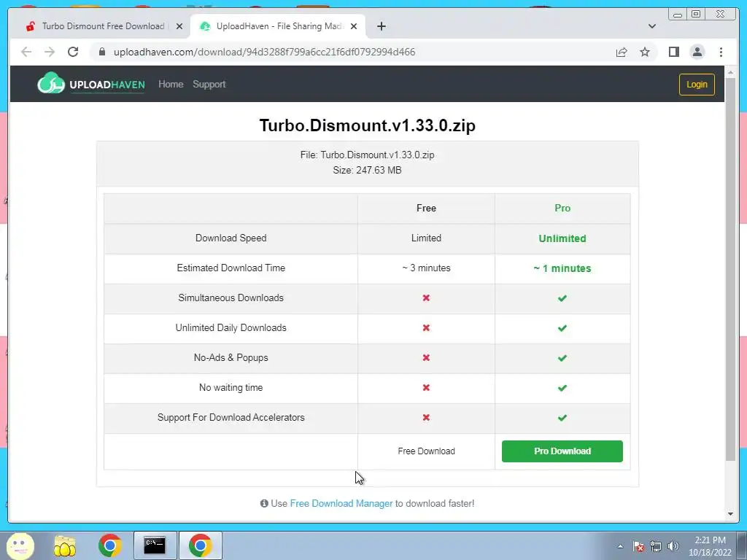The width and height of the screenshot is (747, 560).
Task: Click the '~ 3 minutes' estimate
Action: [x=426, y=268]
